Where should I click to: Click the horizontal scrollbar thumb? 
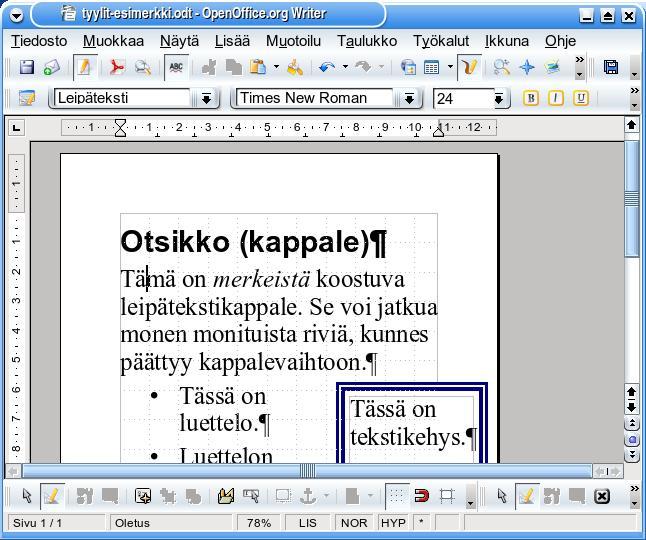(x=307, y=470)
